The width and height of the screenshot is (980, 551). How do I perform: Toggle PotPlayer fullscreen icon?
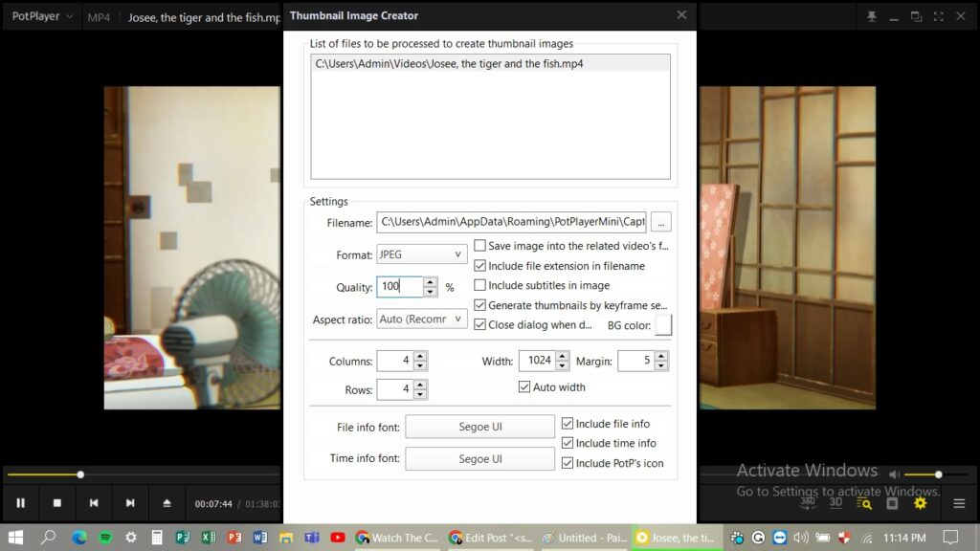pos(939,16)
